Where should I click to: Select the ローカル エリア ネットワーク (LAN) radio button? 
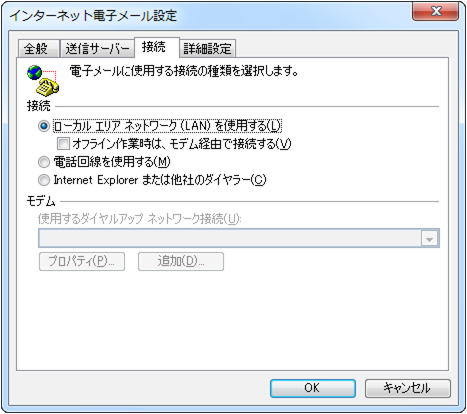44,126
